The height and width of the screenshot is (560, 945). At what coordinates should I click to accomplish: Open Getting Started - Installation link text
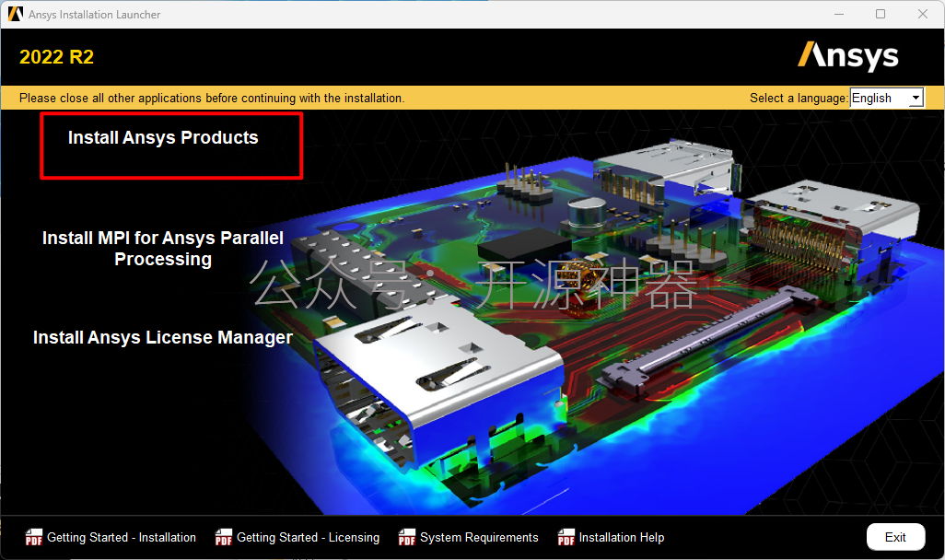click(122, 537)
